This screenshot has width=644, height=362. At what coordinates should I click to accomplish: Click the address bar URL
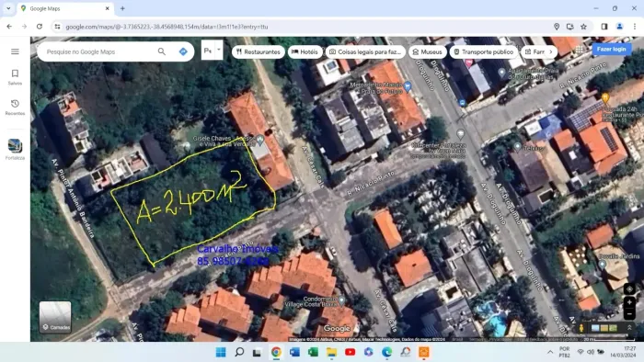[167, 27]
